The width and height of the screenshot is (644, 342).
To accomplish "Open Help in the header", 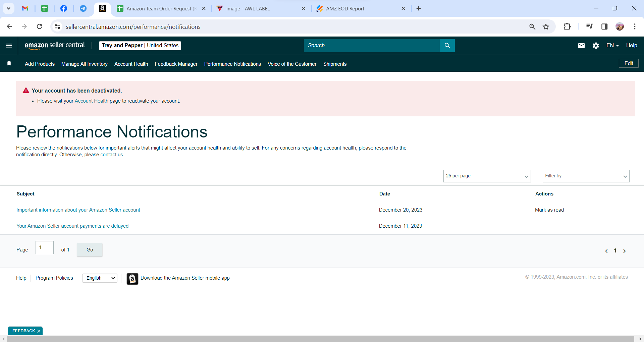I will point(632,46).
